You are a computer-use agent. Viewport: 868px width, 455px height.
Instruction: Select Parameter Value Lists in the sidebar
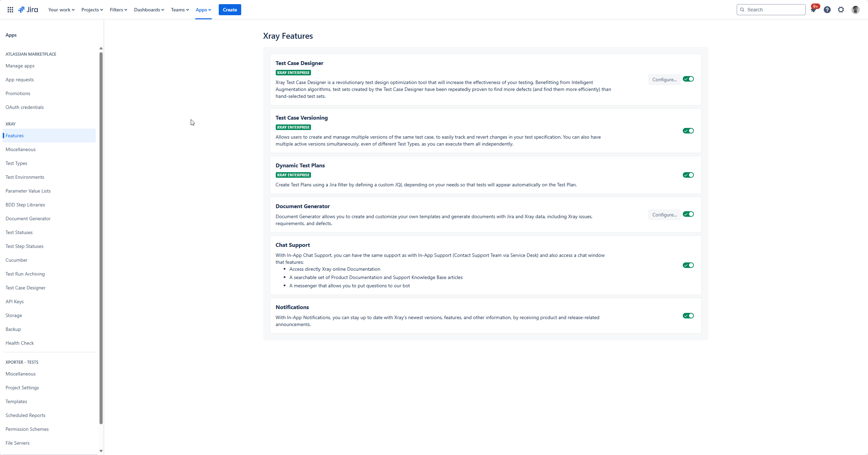pos(49,191)
